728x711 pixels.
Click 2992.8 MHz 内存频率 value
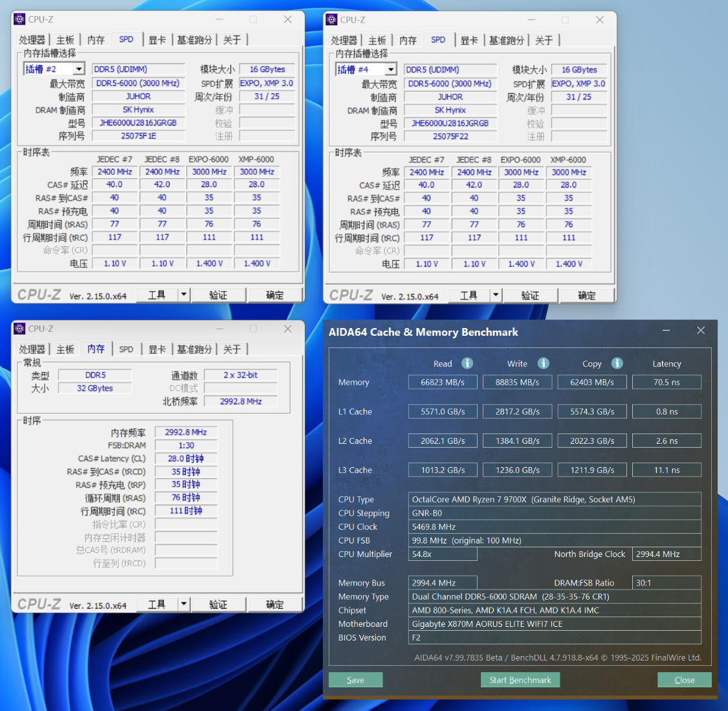186,432
